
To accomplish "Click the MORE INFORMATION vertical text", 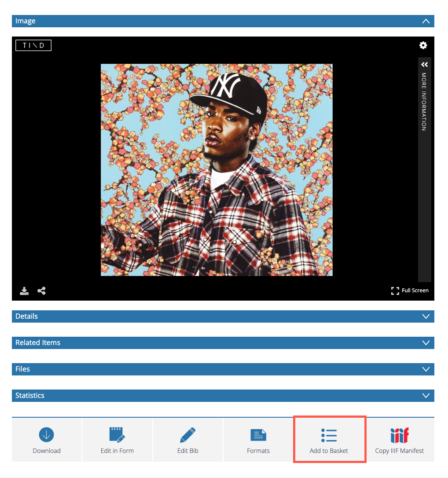I will [424, 102].
